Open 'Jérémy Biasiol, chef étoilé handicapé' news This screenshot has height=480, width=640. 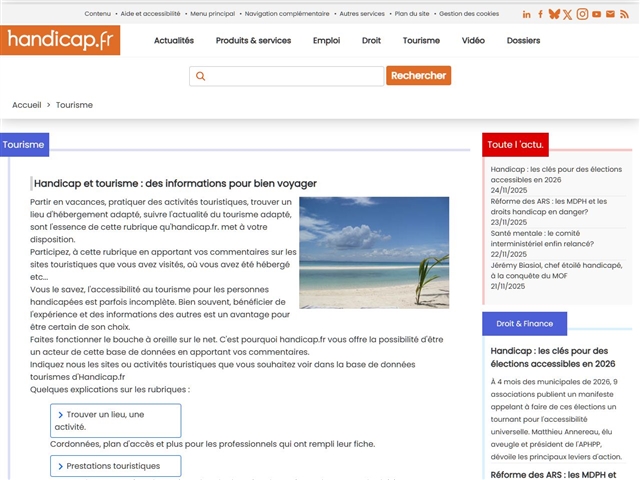coord(556,270)
